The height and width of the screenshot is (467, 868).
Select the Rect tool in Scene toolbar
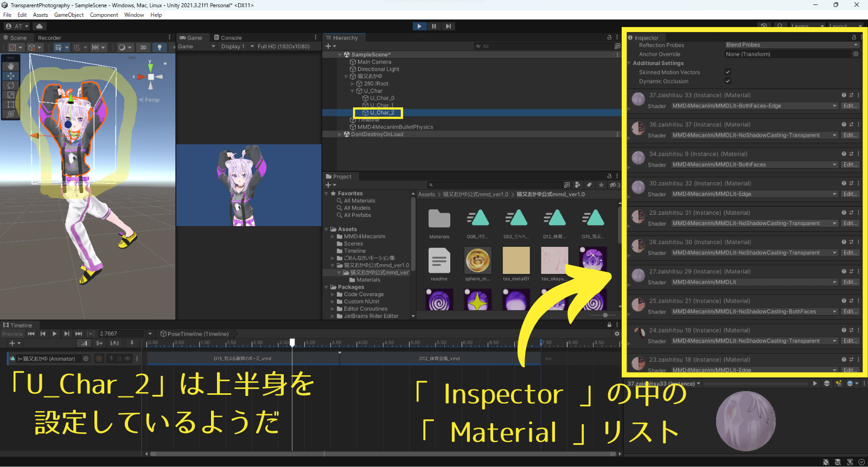coord(11,104)
